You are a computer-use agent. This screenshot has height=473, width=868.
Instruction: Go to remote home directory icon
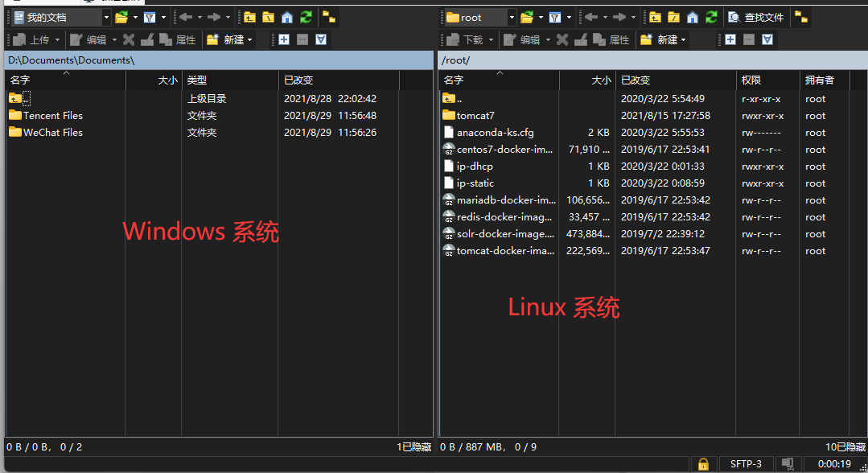pyautogui.click(x=693, y=18)
